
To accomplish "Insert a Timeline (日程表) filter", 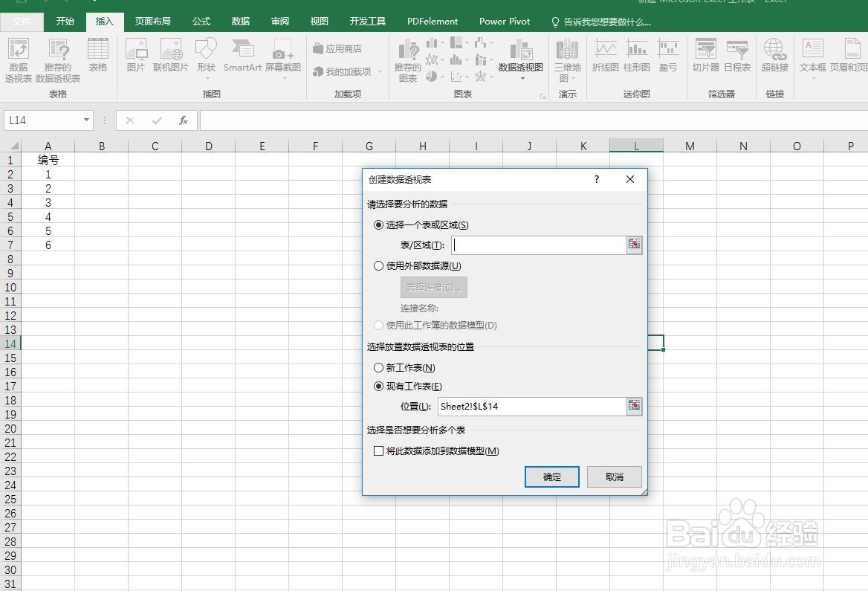I will pyautogui.click(x=737, y=55).
